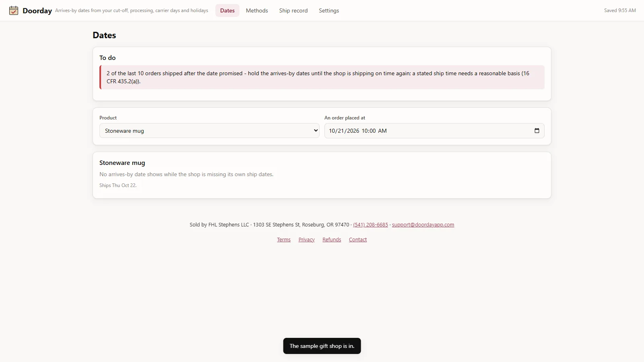This screenshot has height=362, width=644.
Task: Open the Terms link in the footer
Action: coord(284,240)
